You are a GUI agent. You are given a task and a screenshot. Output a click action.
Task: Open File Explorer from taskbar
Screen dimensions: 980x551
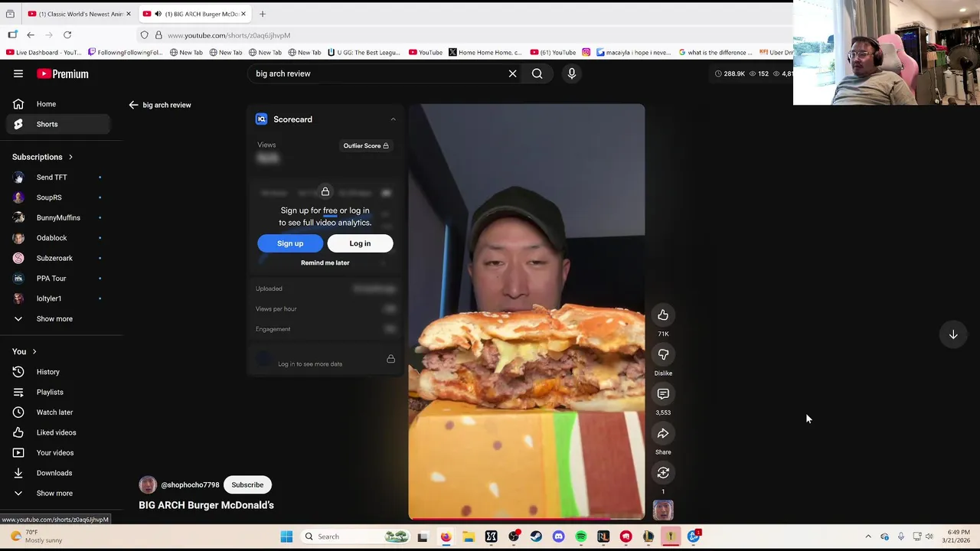tap(468, 536)
